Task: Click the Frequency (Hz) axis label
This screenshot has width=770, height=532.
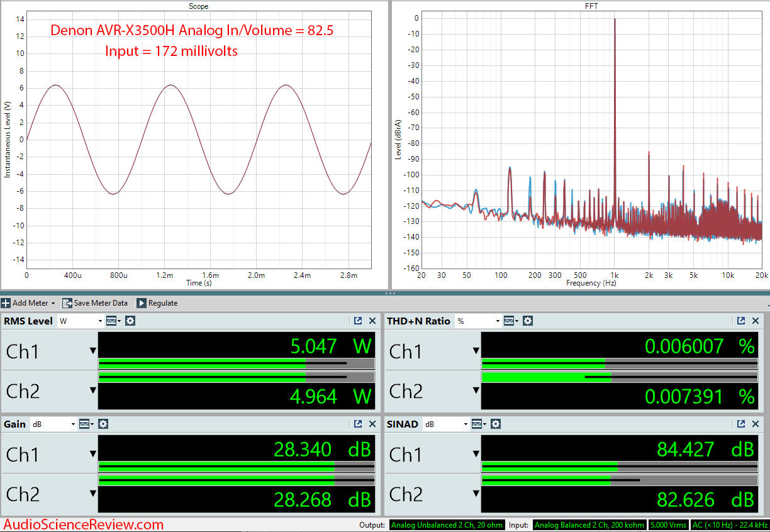Action: point(592,283)
